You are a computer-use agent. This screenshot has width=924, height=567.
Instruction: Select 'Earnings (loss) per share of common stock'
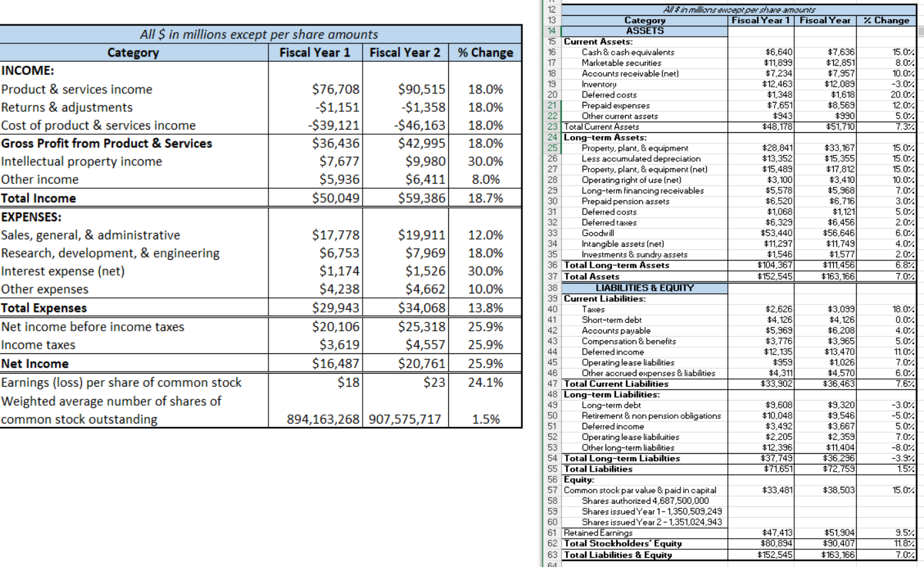coord(122,382)
